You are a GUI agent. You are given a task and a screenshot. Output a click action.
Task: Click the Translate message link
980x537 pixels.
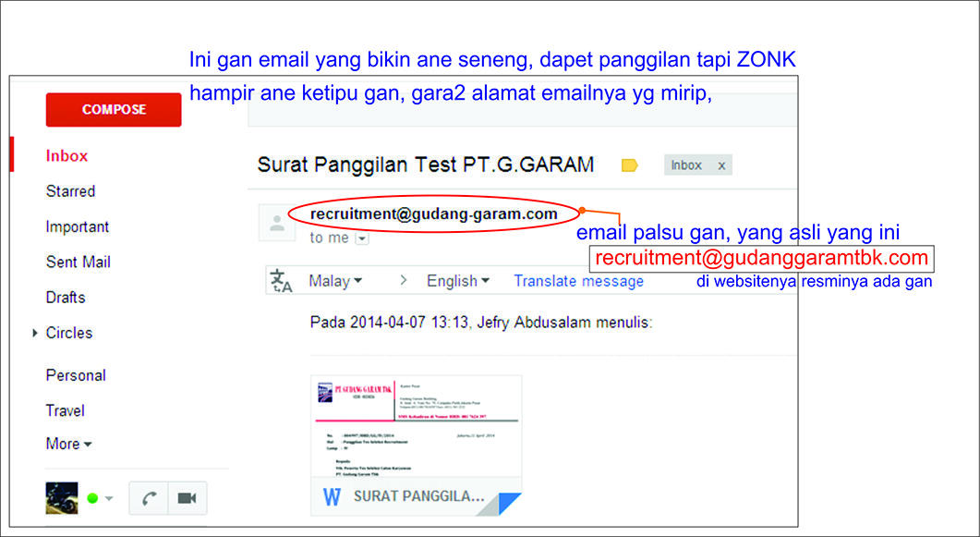[x=579, y=281]
